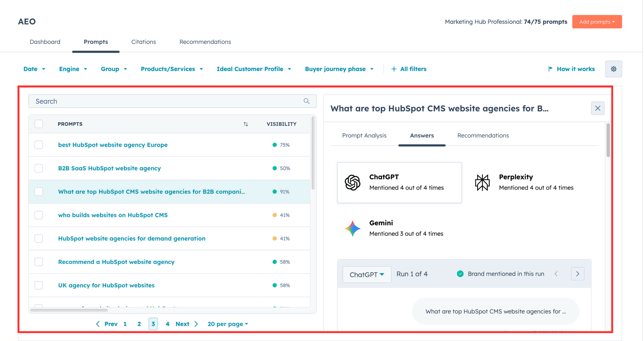Open AEO settings via the gear icon

click(613, 69)
